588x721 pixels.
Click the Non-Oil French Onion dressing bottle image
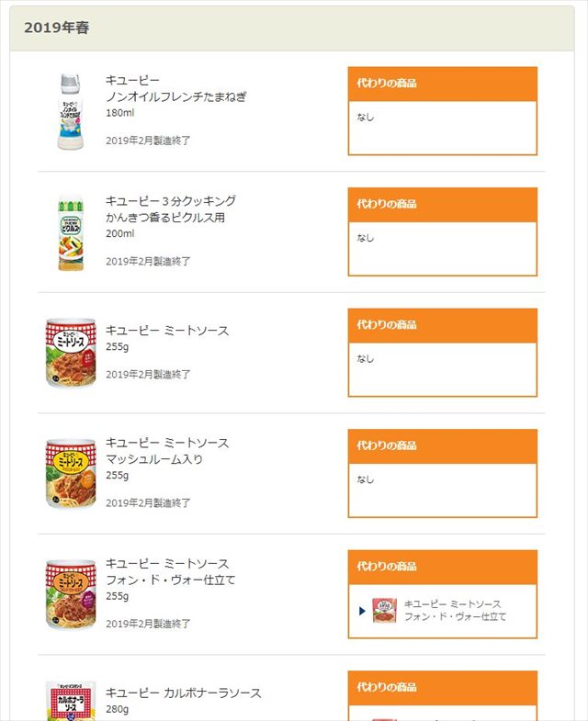pos(71,111)
